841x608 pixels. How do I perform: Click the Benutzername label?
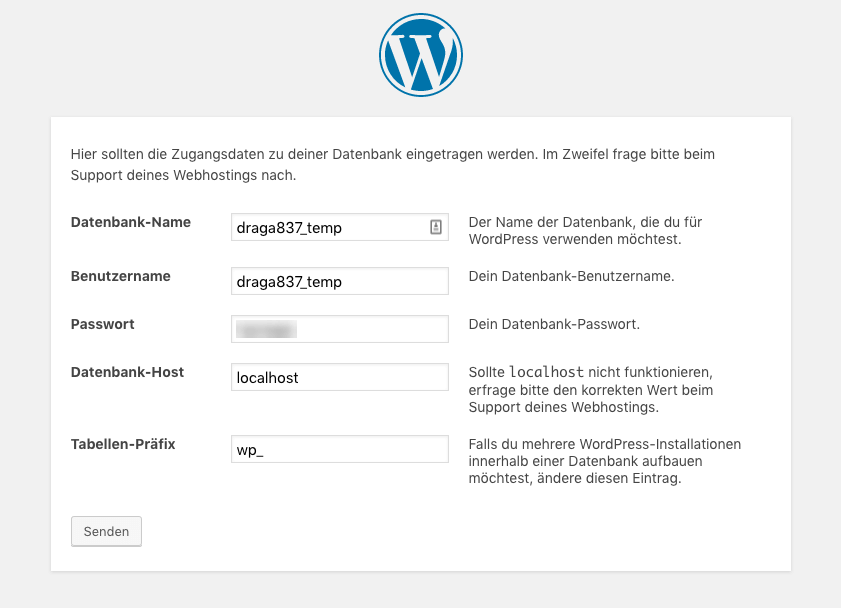click(x=121, y=276)
